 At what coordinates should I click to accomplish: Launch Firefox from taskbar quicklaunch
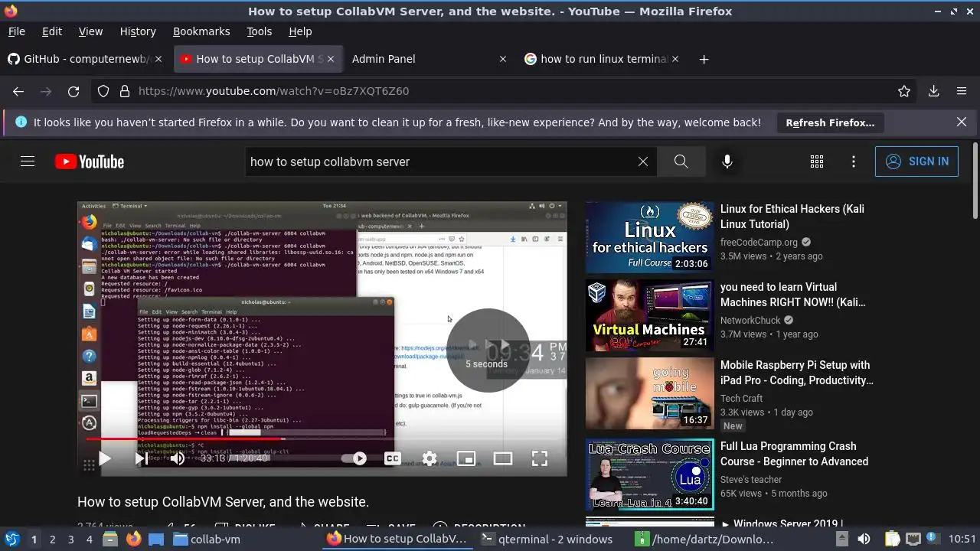[134, 539]
